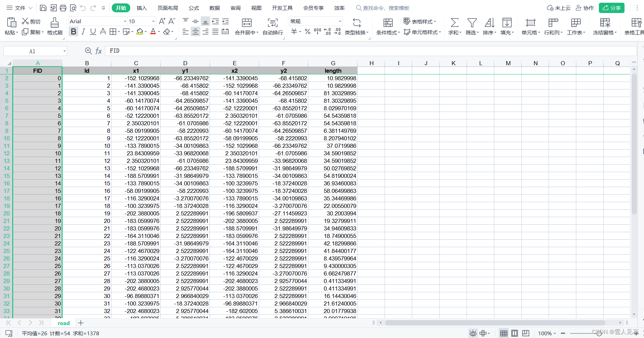This screenshot has width=644, height=338.
Task: Toggle Italic formatting
Action: pos(83,32)
